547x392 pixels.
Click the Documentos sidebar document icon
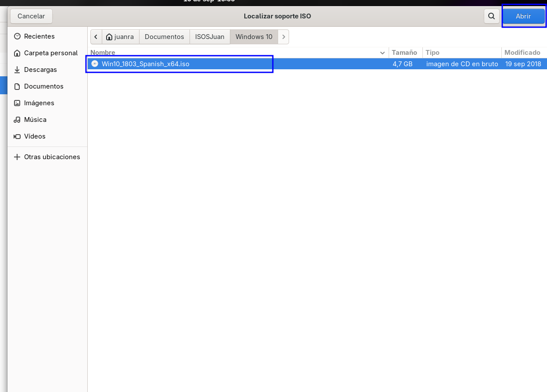click(x=17, y=86)
